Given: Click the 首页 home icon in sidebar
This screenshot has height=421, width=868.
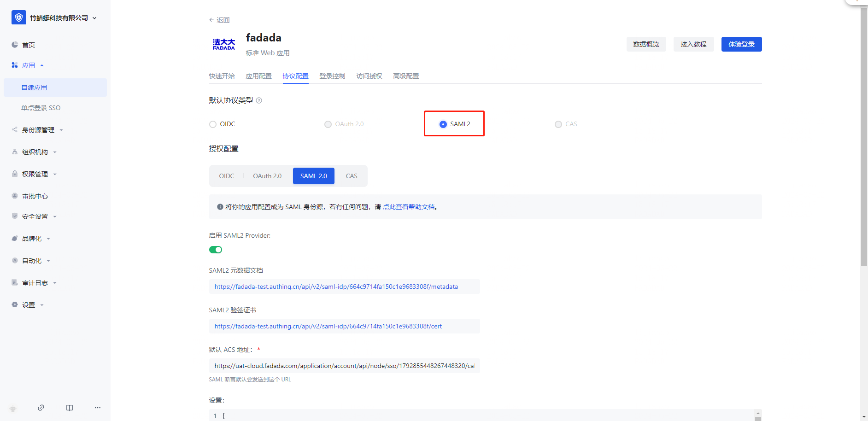Looking at the screenshot, I should tap(15, 45).
